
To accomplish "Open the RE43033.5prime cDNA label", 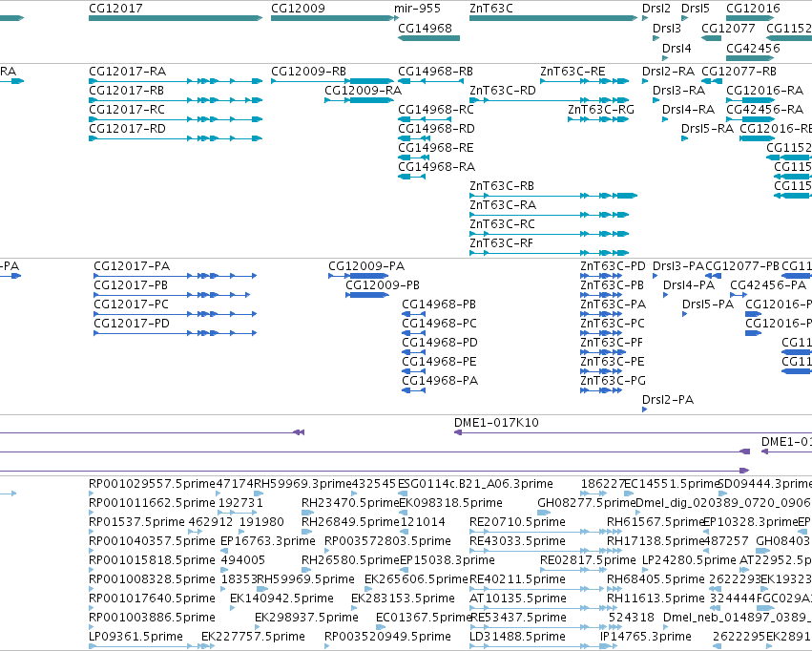I will 517,542.
